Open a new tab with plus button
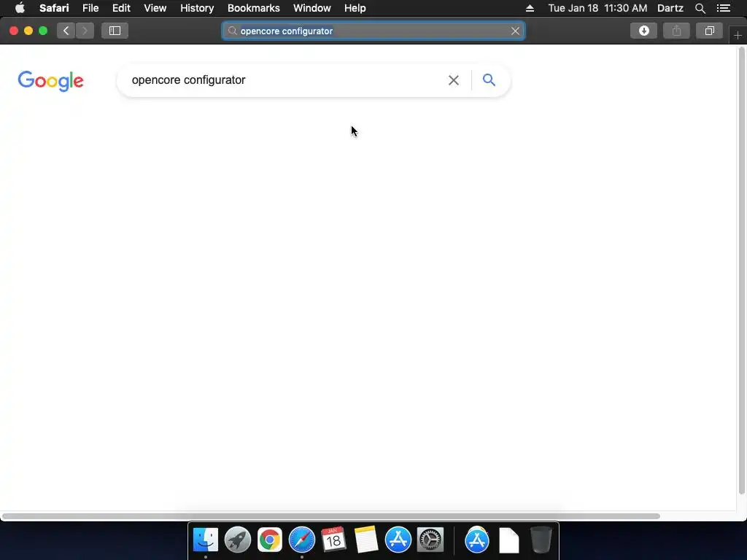The image size is (747, 560). tap(738, 36)
